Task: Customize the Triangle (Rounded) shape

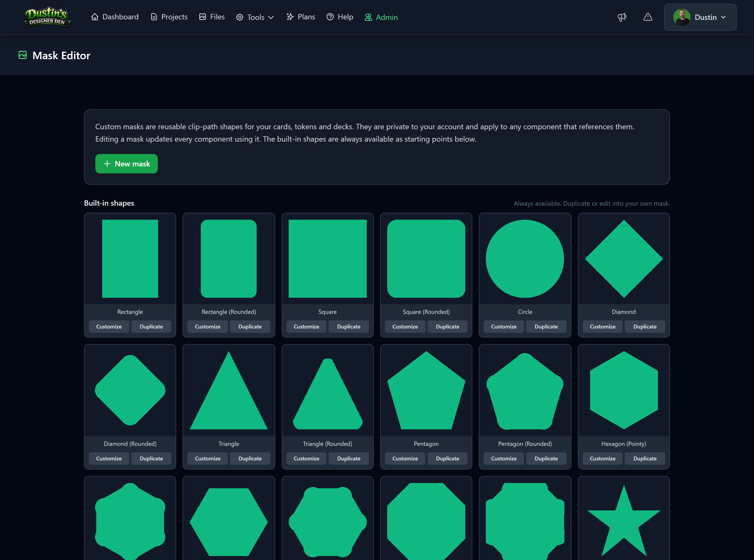Action: click(306, 458)
